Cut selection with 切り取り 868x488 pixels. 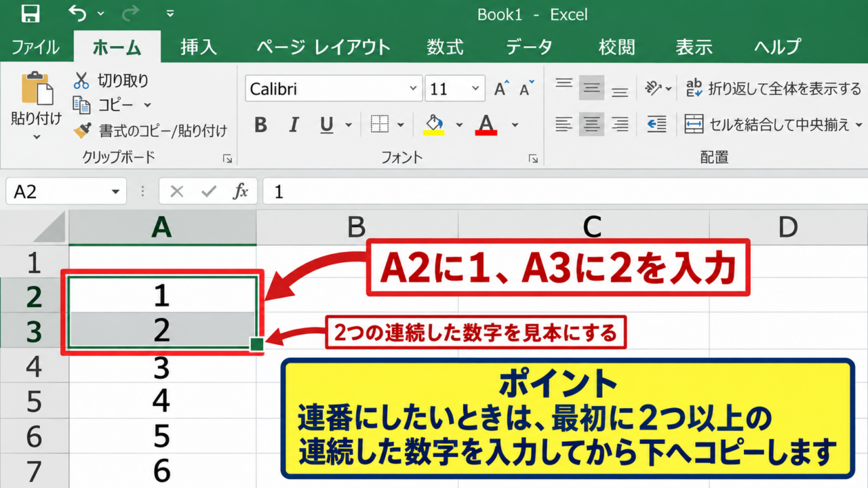[111, 81]
